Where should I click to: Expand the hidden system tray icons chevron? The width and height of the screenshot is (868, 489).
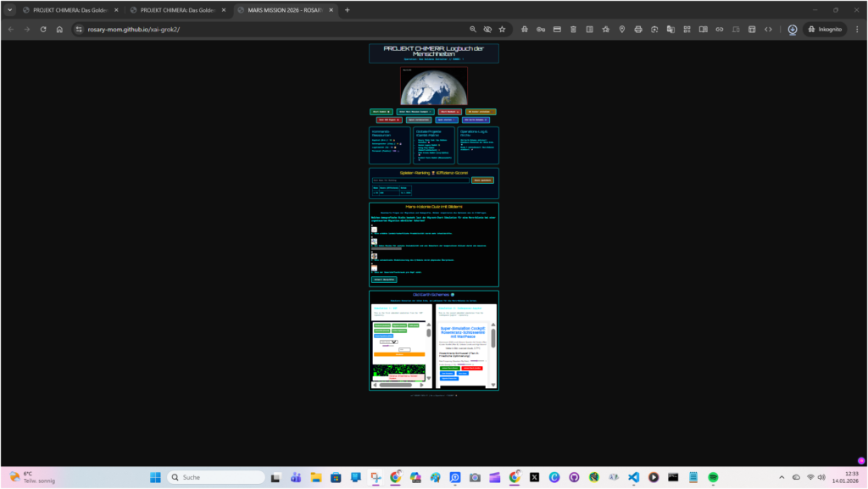tap(781, 477)
